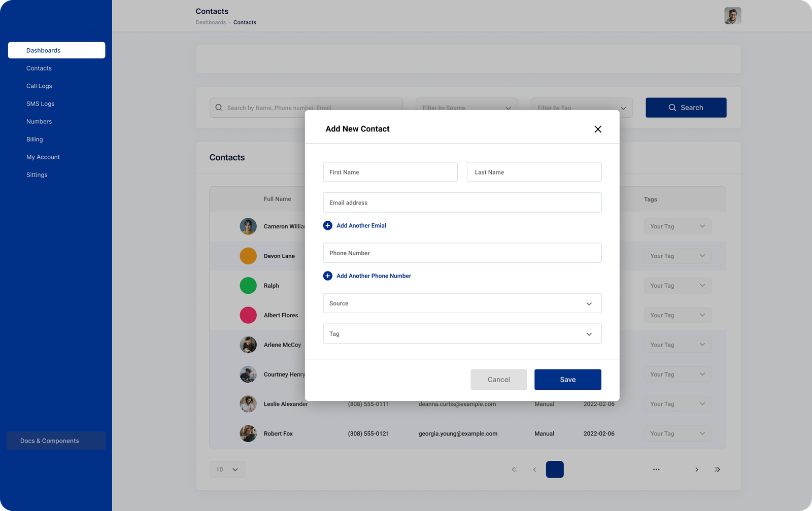Open the user profile avatar
Viewport: 812px width, 511px height.
tap(732, 16)
